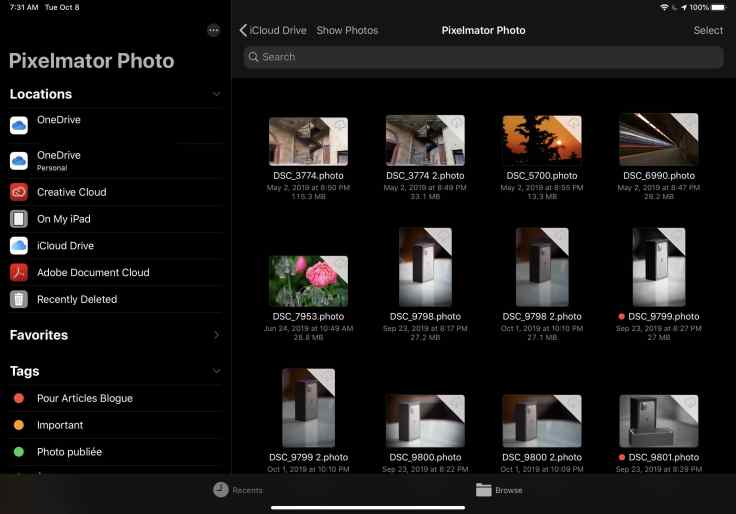Switch to the Browse tab
This screenshot has height=514, width=736.
click(499, 490)
